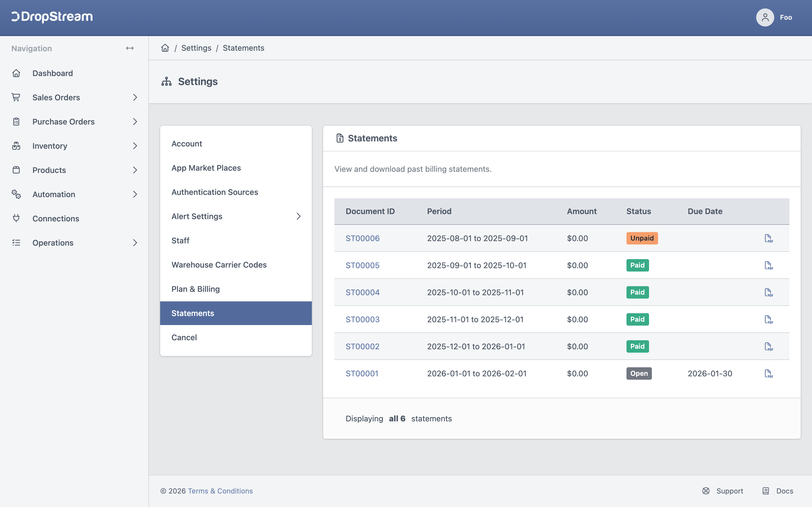
Task: Click the Settings breadcrumb link
Action: tap(196, 48)
